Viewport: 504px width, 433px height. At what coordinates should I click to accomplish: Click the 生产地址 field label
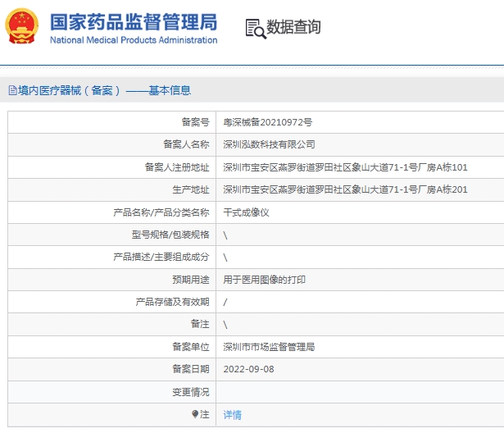(x=191, y=189)
